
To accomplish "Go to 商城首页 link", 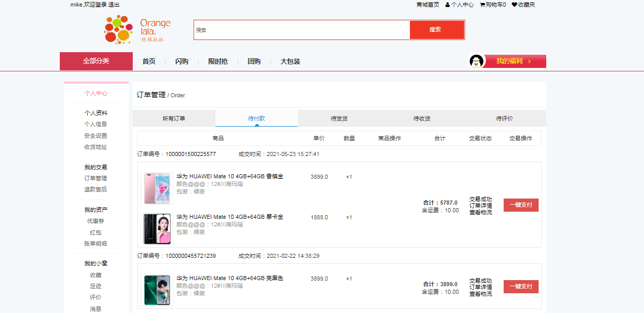I will click(x=428, y=5).
